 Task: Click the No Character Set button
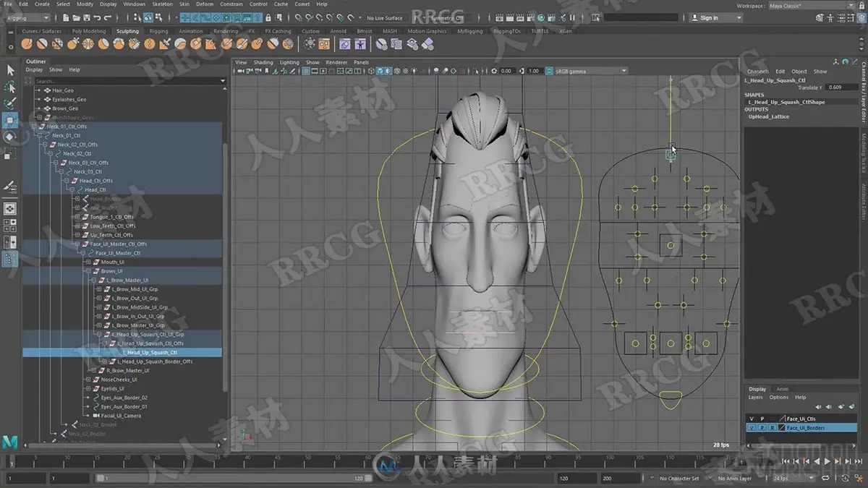click(x=679, y=478)
